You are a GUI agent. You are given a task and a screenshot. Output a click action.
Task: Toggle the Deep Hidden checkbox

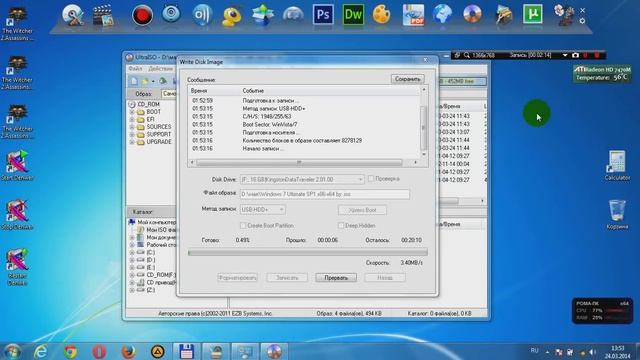pos(341,225)
